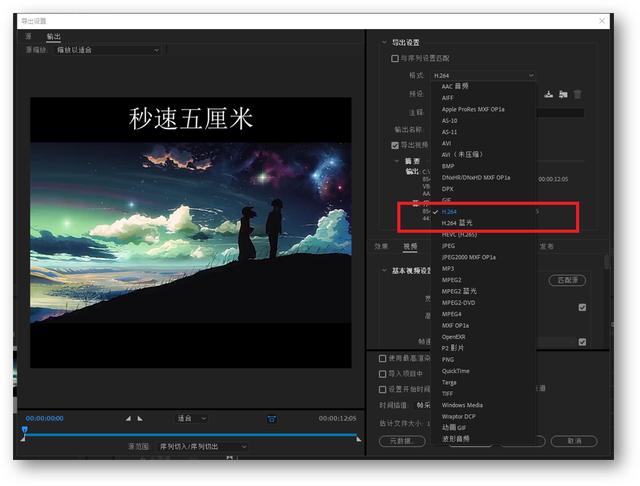Screen dimensions: 640x486
Task: Open the preview zoom fit dropdown
Action: click(x=192, y=419)
